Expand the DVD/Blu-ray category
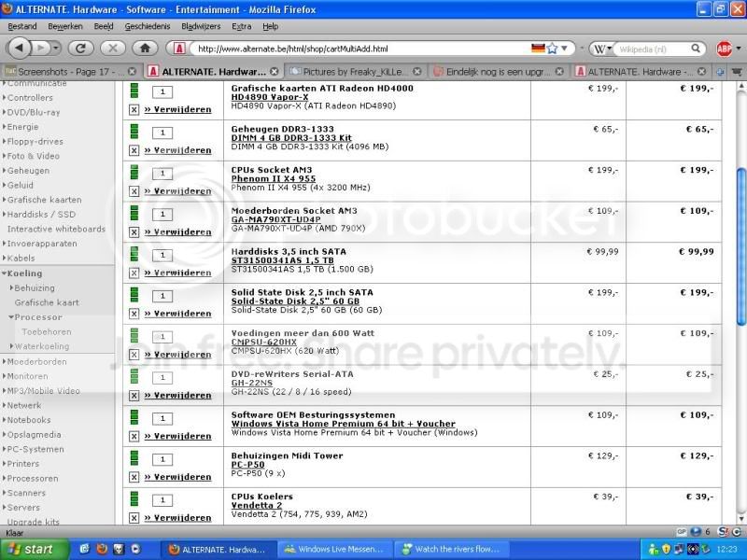The height and width of the screenshot is (560, 747). (x=33, y=112)
